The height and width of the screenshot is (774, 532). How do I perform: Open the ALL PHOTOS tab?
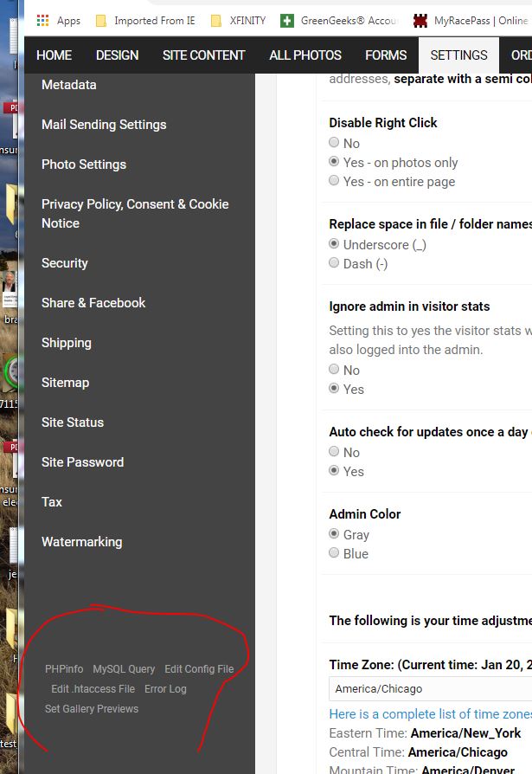point(305,55)
